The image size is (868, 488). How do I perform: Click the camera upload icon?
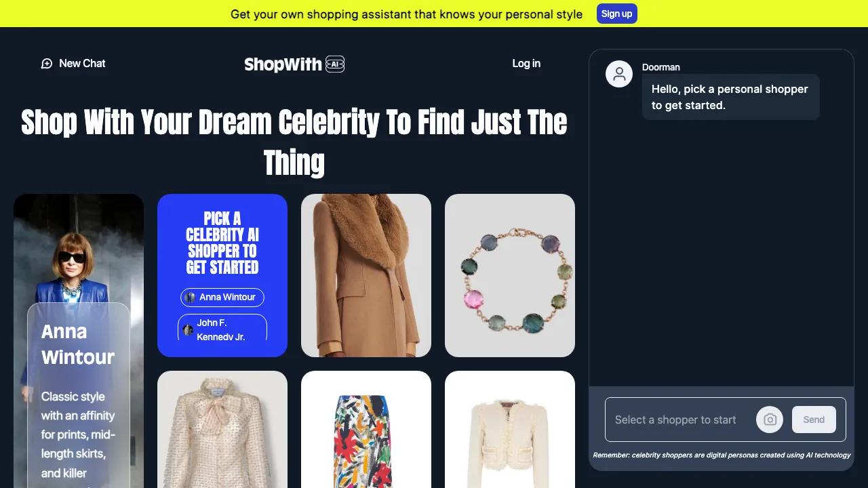click(770, 420)
